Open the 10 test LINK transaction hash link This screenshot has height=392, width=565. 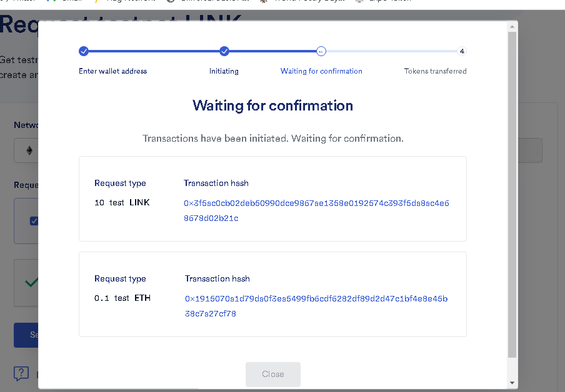316,210
